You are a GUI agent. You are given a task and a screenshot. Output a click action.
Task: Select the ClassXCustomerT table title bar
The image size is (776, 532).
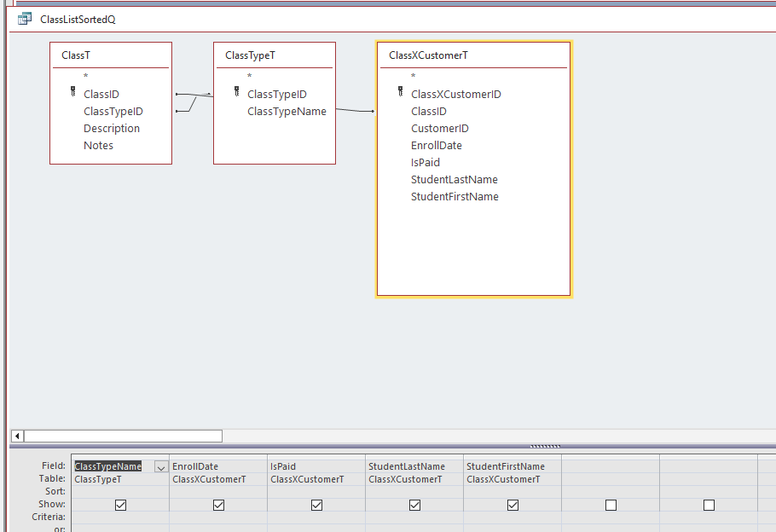pos(473,55)
